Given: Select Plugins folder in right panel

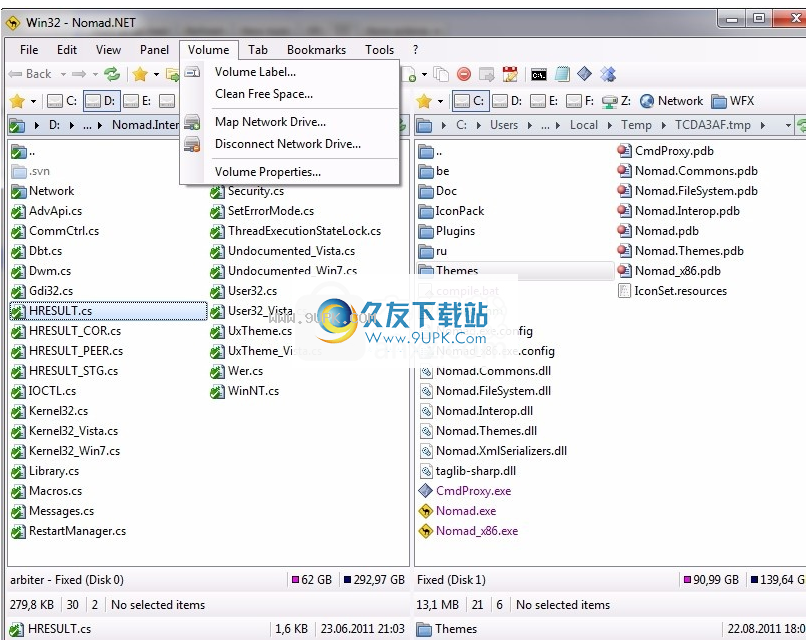Looking at the screenshot, I should 447,231.
